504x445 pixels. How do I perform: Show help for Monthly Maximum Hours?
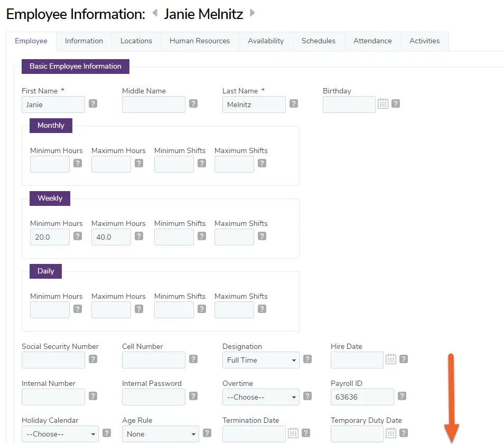(139, 164)
